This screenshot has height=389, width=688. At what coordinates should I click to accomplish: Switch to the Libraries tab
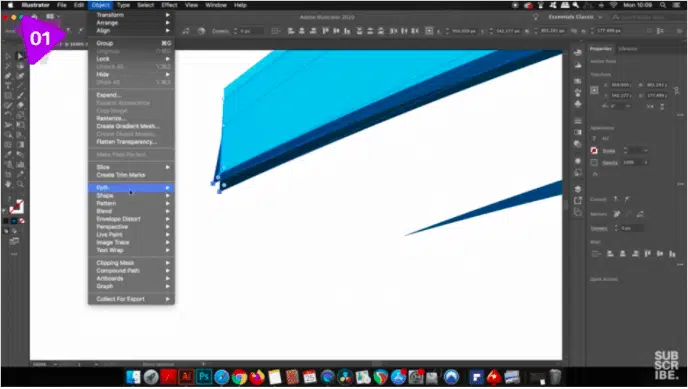[627, 49]
